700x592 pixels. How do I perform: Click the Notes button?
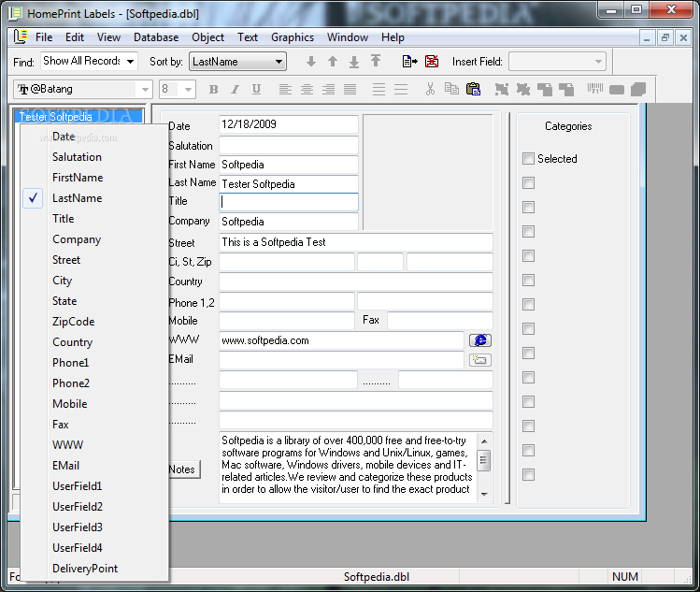coord(184,469)
